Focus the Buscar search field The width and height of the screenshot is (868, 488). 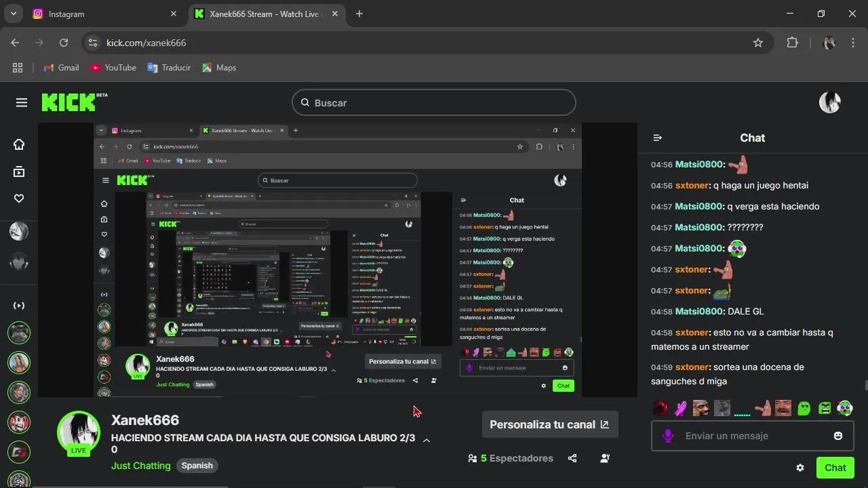(x=434, y=103)
